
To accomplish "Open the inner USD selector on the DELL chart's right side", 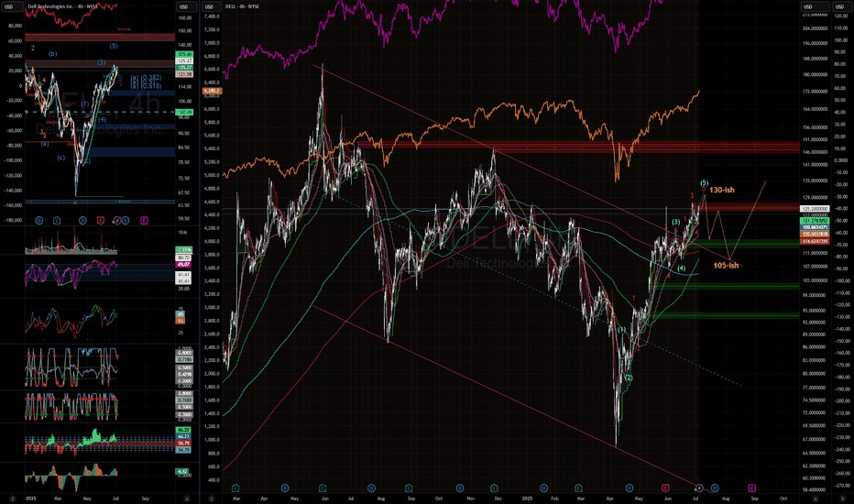I will click(x=815, y=6).
